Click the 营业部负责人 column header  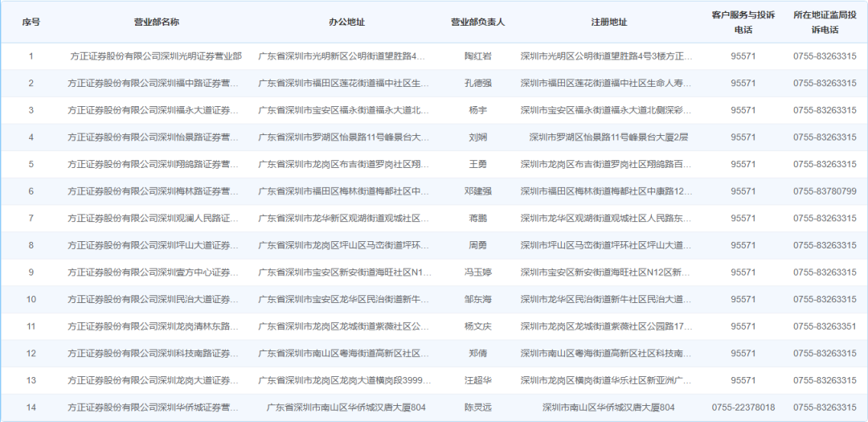tap(477, 23)
